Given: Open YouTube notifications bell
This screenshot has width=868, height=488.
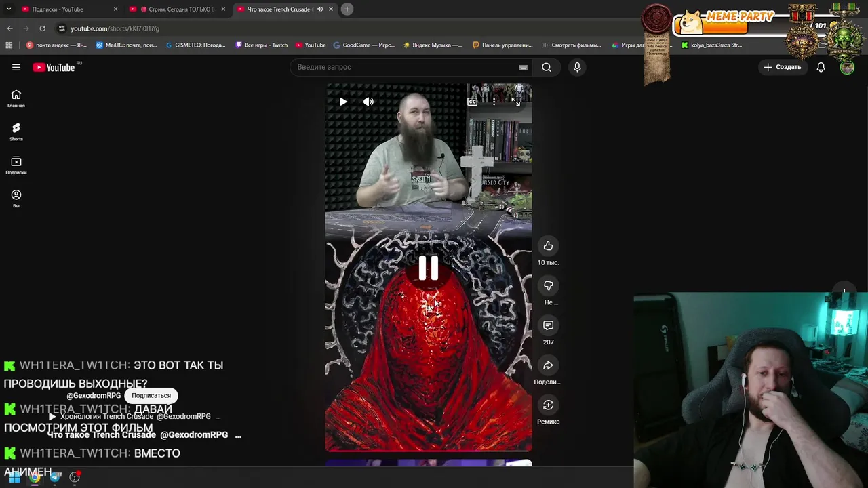Looking at the screenshot, I should tap(821, 67).
